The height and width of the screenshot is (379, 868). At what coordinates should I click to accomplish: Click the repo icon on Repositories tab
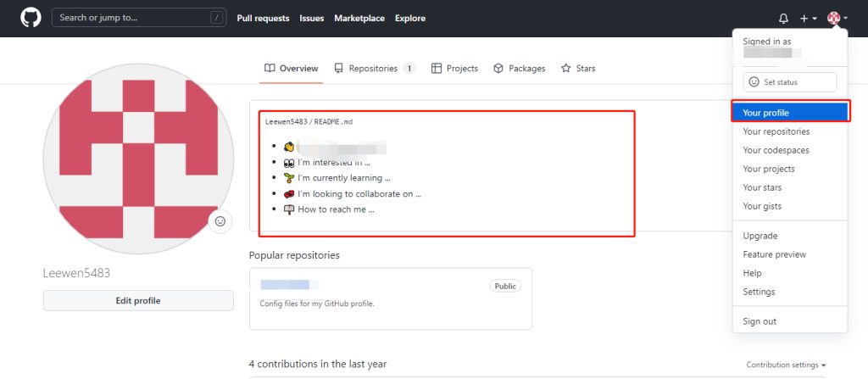tap(339, 68)
